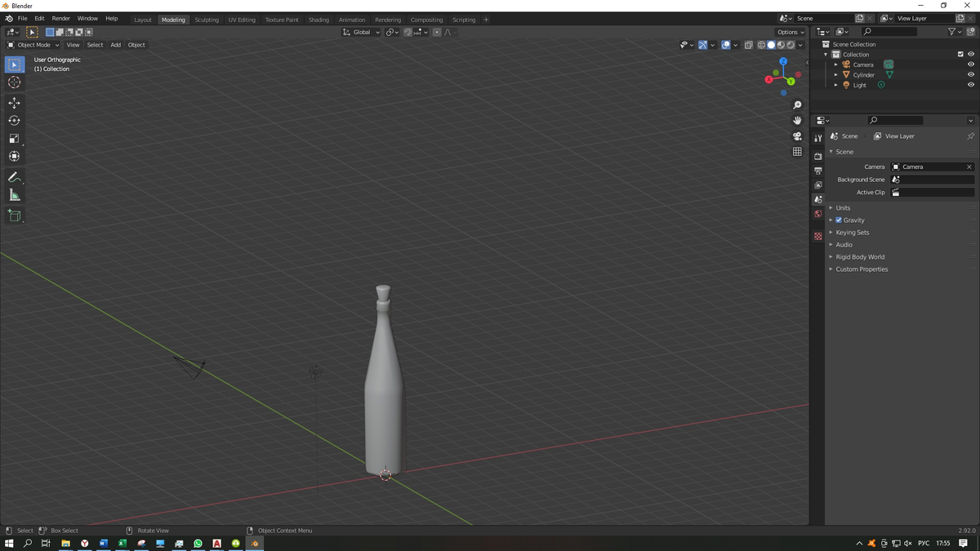Select the Transform tool
The width and height of the screenshot is (980, 551).
15,157
